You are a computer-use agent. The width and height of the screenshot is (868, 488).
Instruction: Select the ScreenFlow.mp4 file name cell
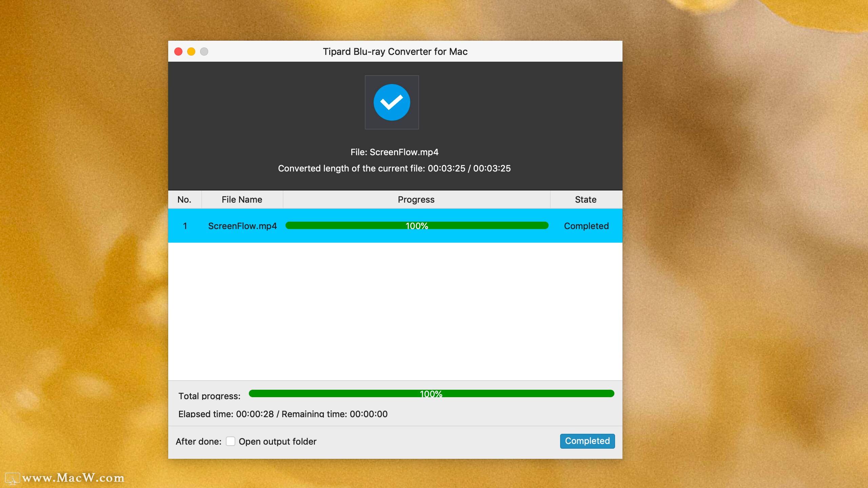[242, 226]
